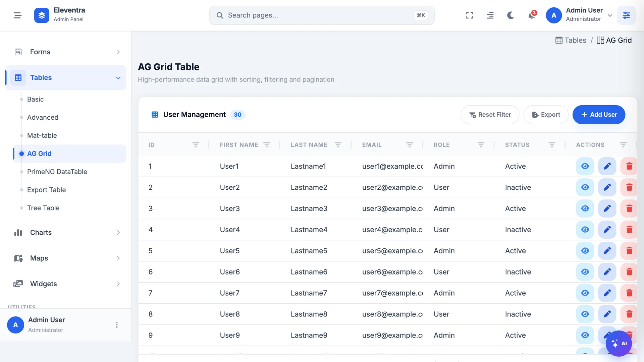Select AG Grid in sidebar
The width and height of the screenshot is (644, 362).
coord(70,154)
